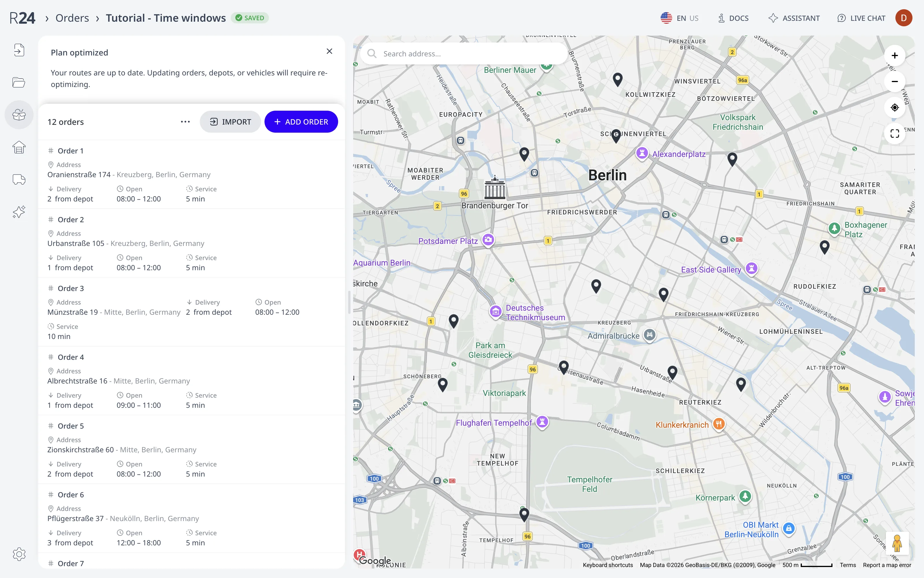Open the import sidebar icon
The image size is (924, 578).
19,50
